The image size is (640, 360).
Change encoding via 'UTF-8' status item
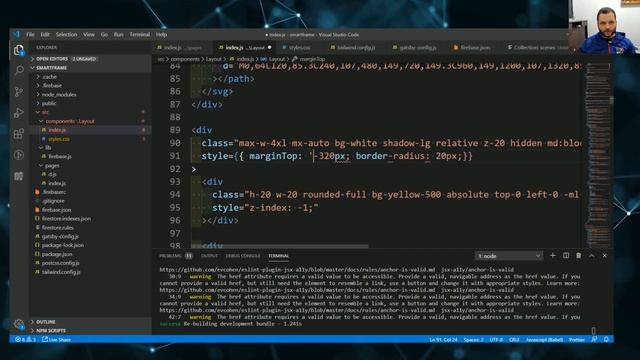click(496, 340)
